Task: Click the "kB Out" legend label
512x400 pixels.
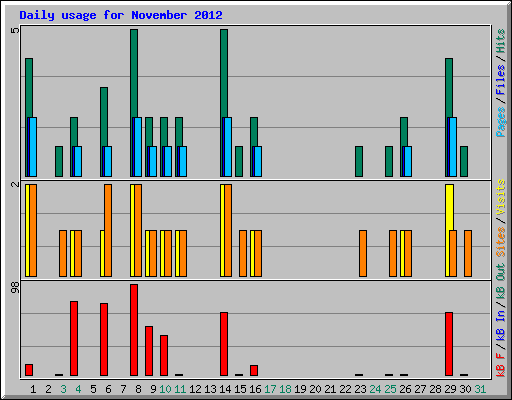Action: [501, 282]
